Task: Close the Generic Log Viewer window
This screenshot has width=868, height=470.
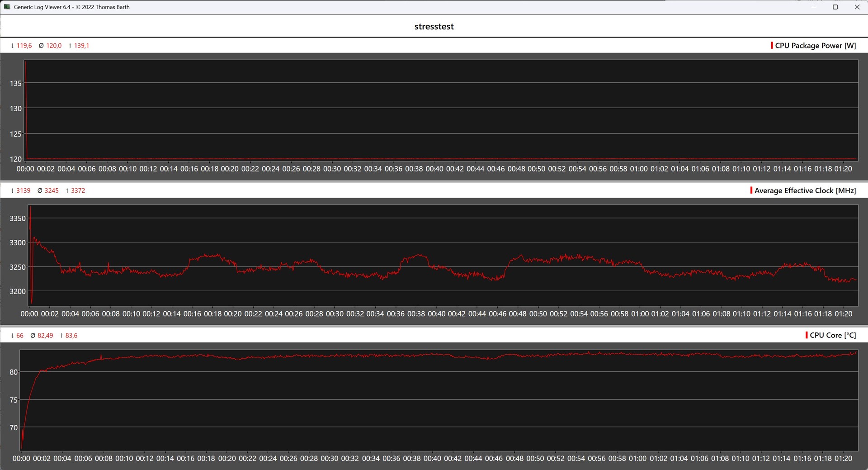Action: (x=857, y=7)
